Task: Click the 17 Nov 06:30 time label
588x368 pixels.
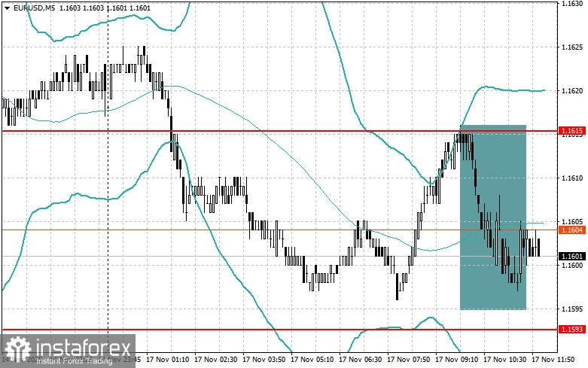Action: (x=360, y=360)
